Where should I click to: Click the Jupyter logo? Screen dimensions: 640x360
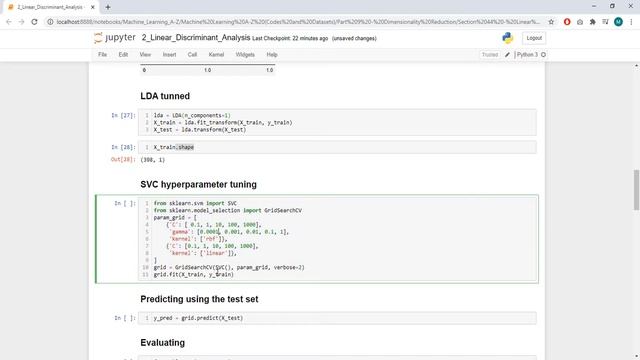pyautogui.click(x=115, y=38)
